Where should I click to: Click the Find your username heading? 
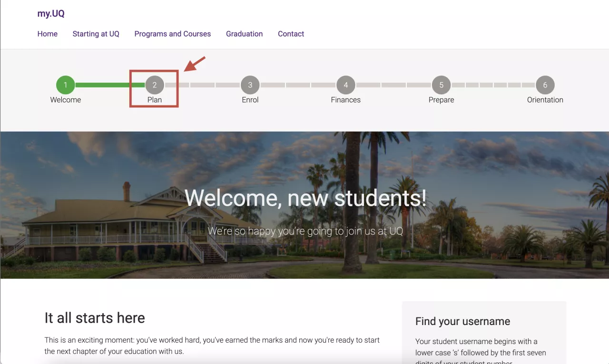click(462, 321)
